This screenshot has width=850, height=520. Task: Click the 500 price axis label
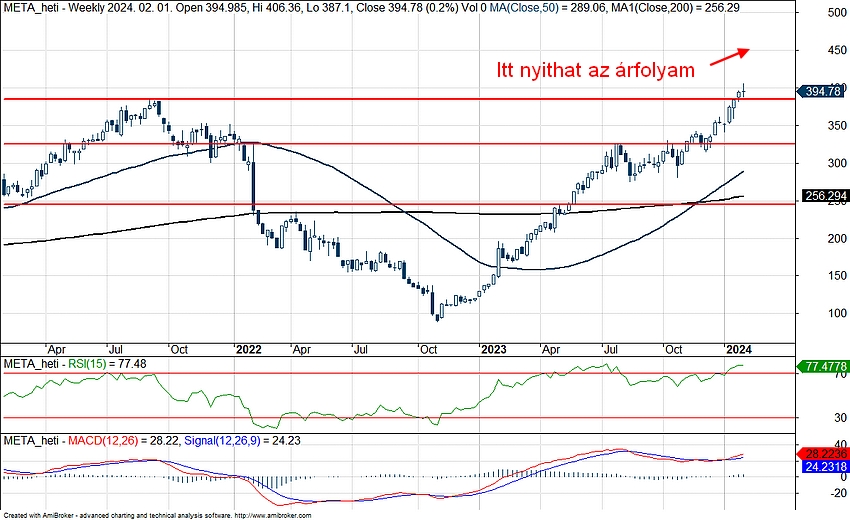[838, 12]
